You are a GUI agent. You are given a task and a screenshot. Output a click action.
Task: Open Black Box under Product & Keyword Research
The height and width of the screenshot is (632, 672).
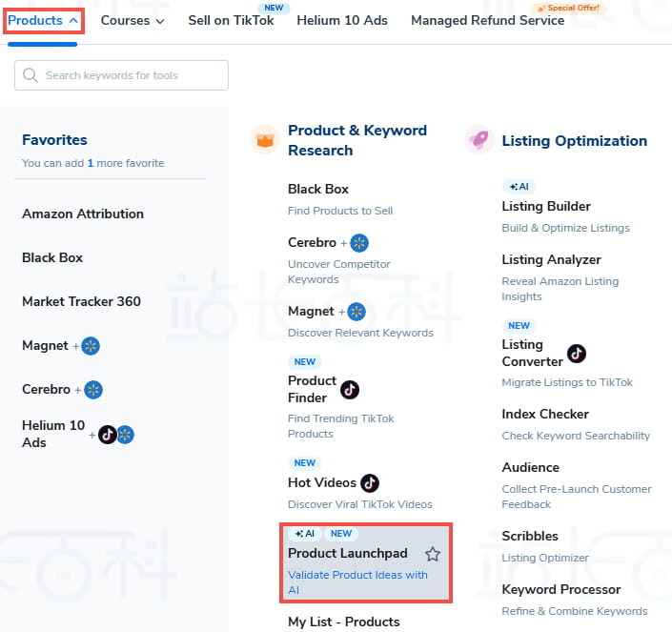coord(318,189)
